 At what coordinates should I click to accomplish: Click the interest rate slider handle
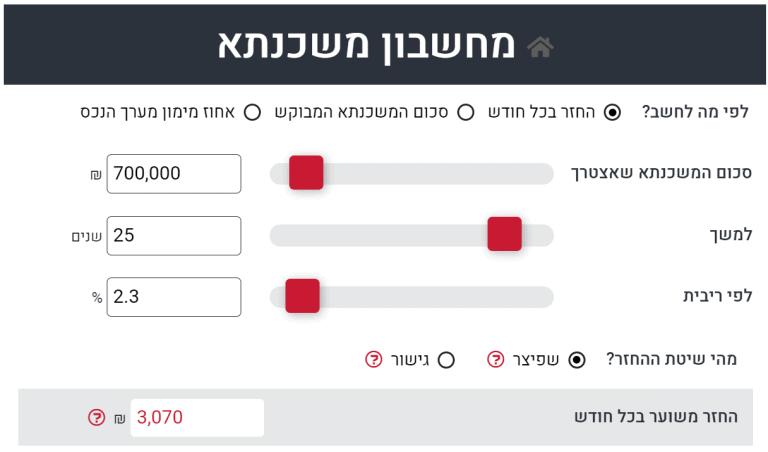pos(302,296)
